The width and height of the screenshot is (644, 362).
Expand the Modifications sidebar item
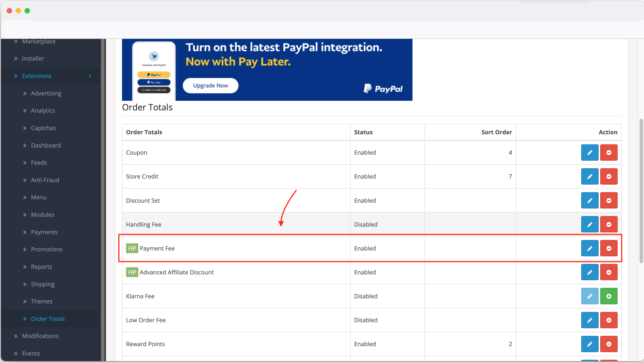pos(40,336)
